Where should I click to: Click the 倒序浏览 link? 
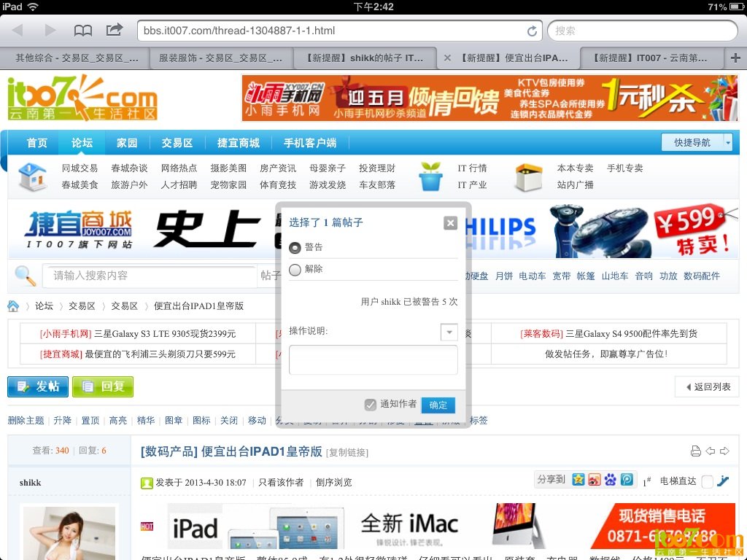coord(334,483)
